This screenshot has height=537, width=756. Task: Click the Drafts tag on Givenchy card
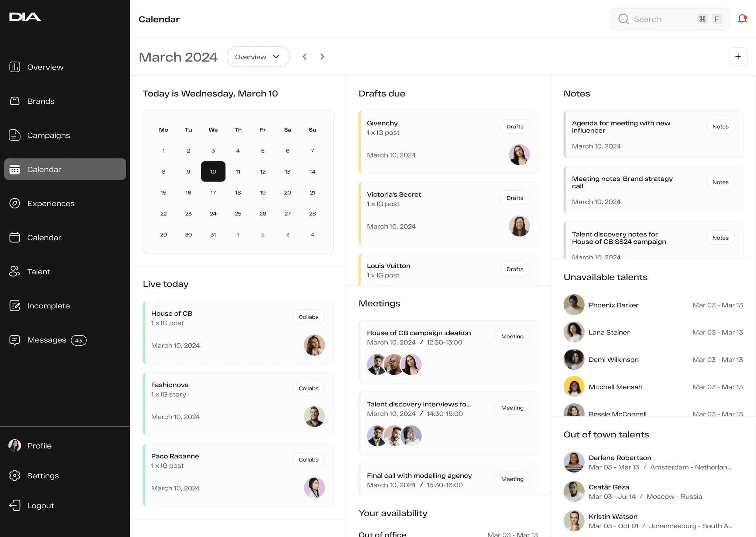pyautogui.click(x=515, y=127)
